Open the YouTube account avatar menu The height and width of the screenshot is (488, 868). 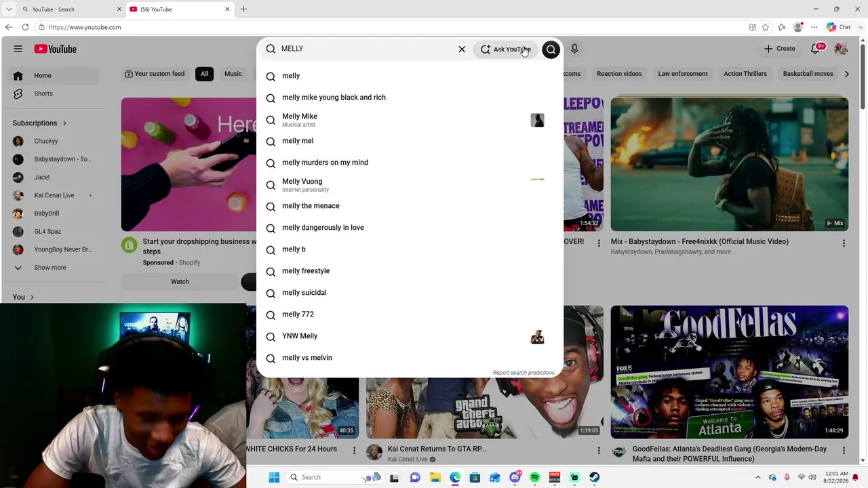pyautogui.click(x=841, y=49)
